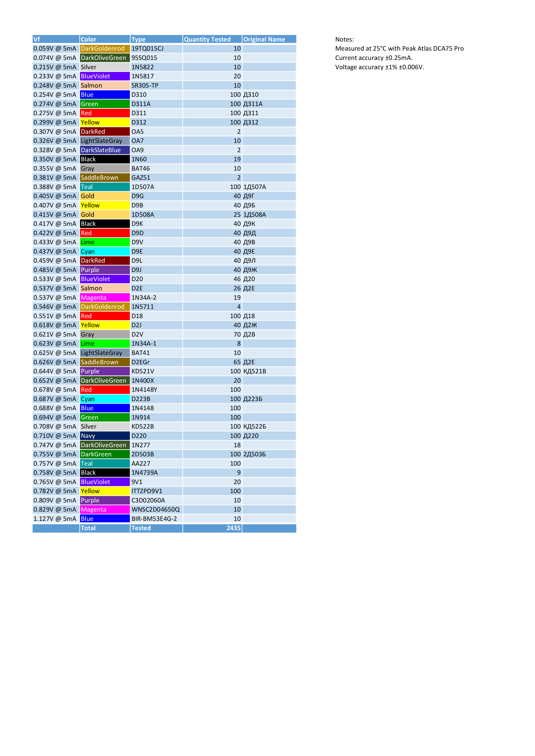
Task: Select original name КД522Б
Action: tap(269, 426)
